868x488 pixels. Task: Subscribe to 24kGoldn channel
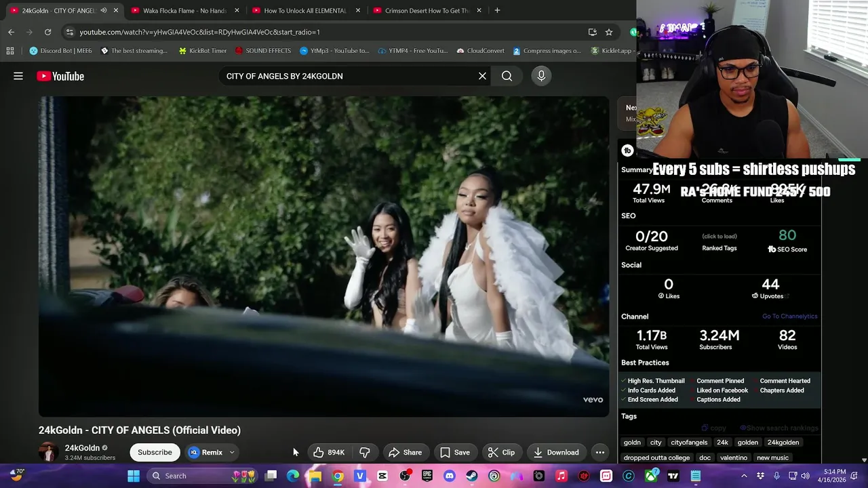(x=155, y=452)
